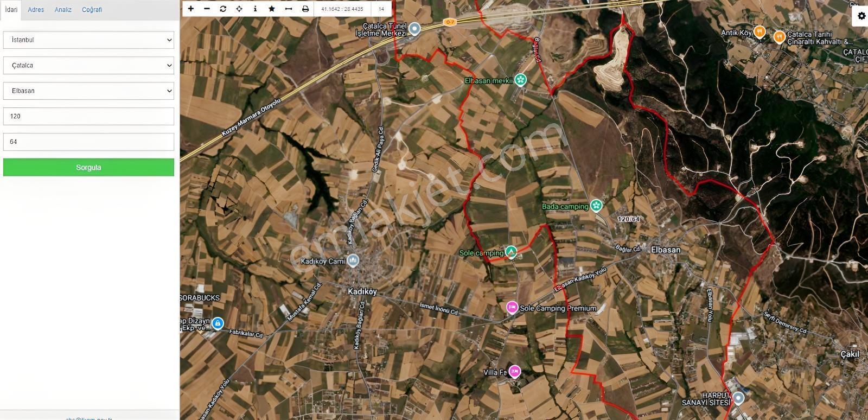Click the Çakıl place label
Screen dimensions: 868x420
[850, 354]
